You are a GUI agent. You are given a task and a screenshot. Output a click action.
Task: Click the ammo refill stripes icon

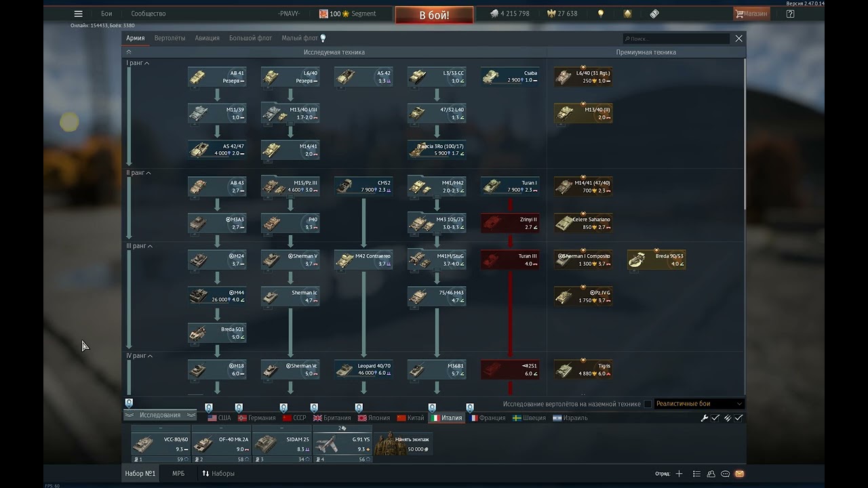click(728, 418)
